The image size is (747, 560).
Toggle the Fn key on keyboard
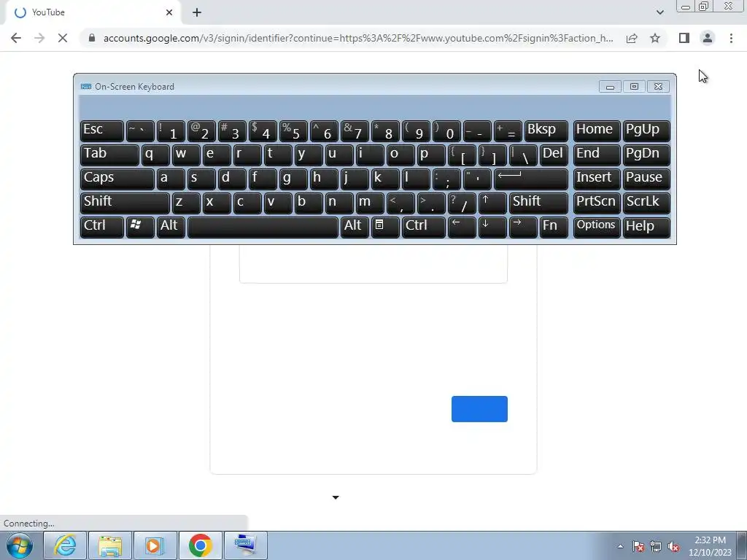pos(554,227)
